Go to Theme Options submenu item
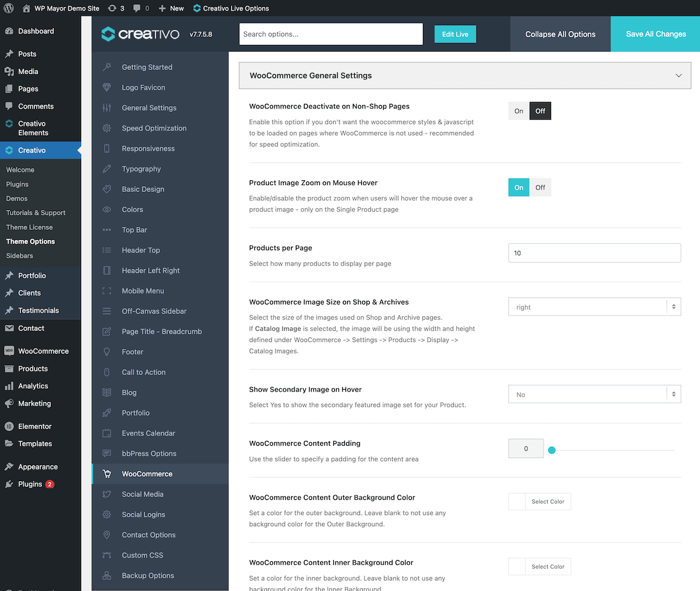The width and height of the screenshot is (700, 591). (30, 242)
